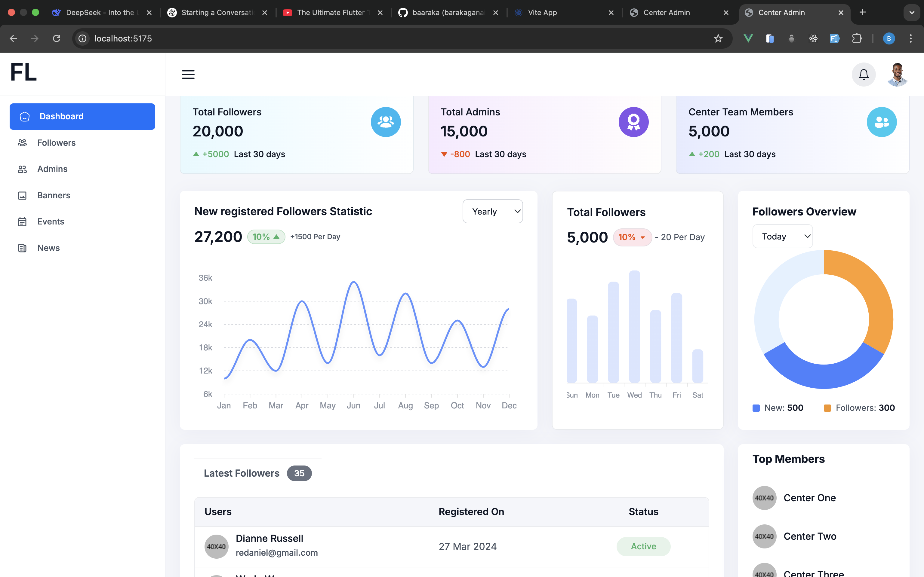This screenshot has height=577, width=924.
Task: Open the browser extensions puzzle icon
Action: point(857,38)
